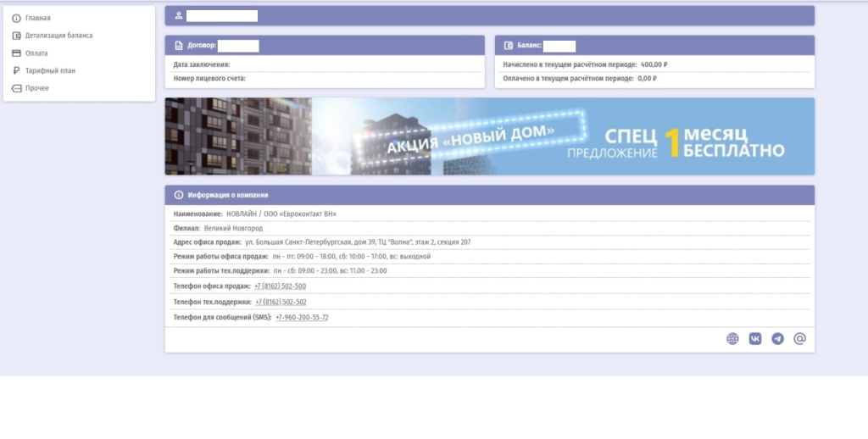868x439 pixels.
Task: Click the document icon beside Договор
Action: pyautogui.click(x=178, y=46)
